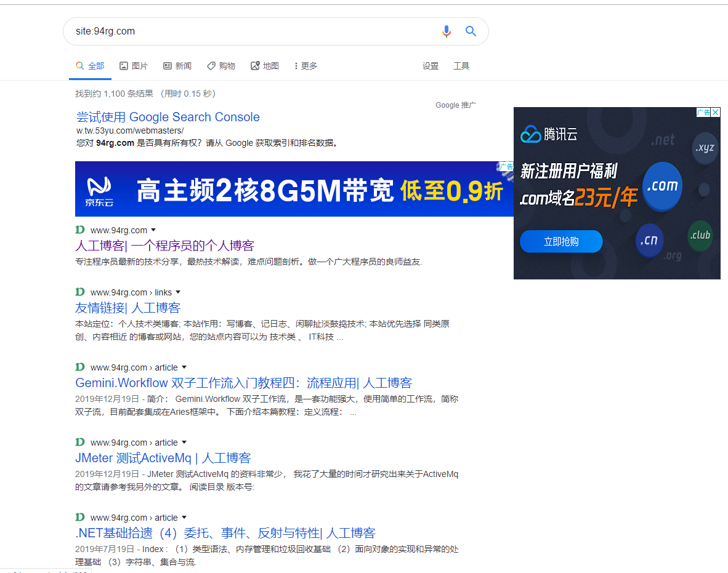Click favicon beside www.94rg.com › links
Image resolution: width=728 pixels, height=573 pixels.
click(x=80, y=292)
